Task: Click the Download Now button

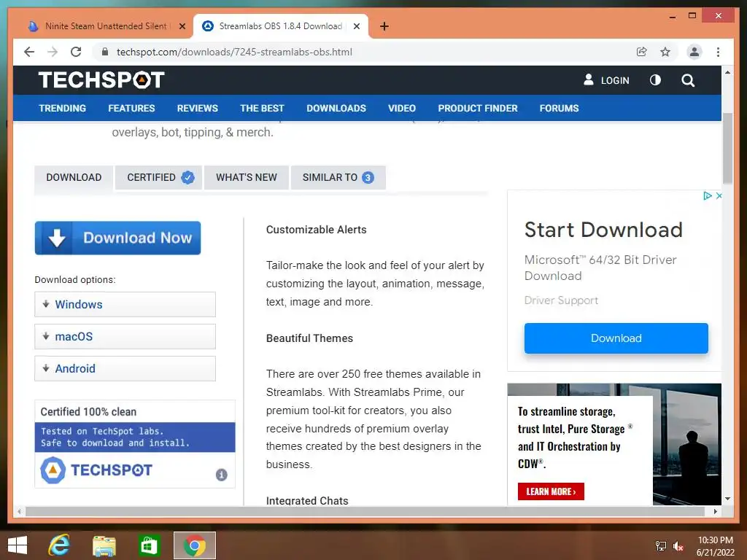Action: point(117,238)
